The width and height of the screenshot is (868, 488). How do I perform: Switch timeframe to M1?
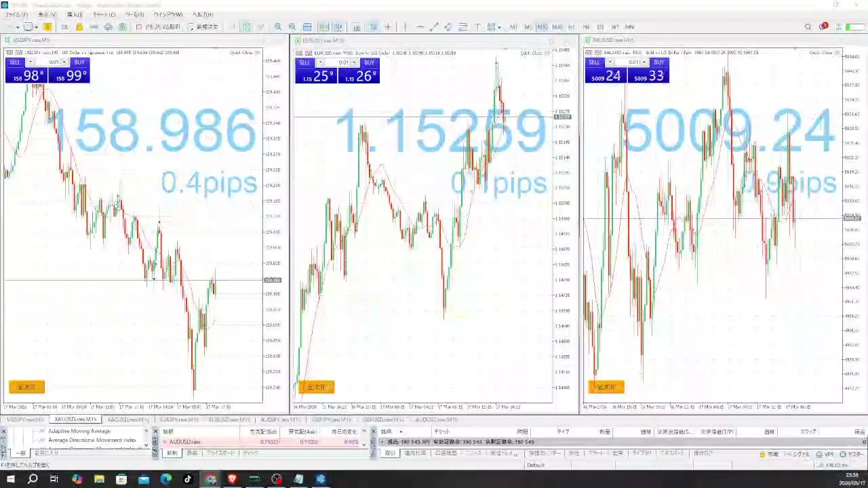click(513, 27)
